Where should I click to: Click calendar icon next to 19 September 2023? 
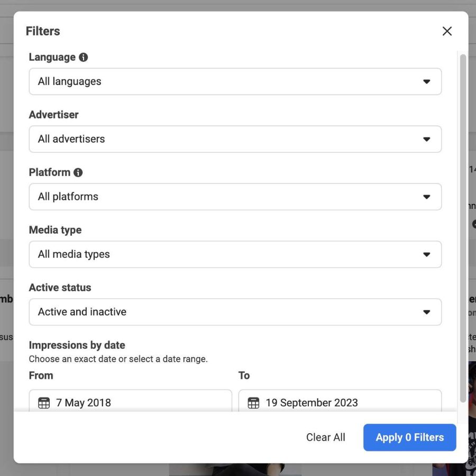253,403
